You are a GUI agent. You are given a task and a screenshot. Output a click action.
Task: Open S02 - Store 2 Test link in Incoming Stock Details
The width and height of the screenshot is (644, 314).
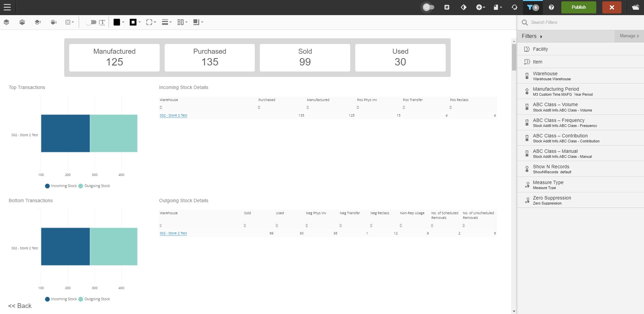click(x=173, y=116)
